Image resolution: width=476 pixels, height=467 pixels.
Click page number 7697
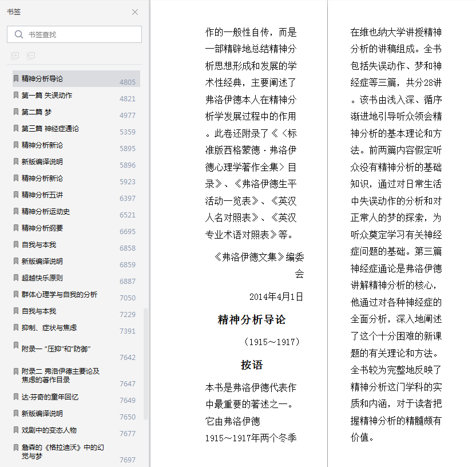pyautogui.click(x=128, y=460)
